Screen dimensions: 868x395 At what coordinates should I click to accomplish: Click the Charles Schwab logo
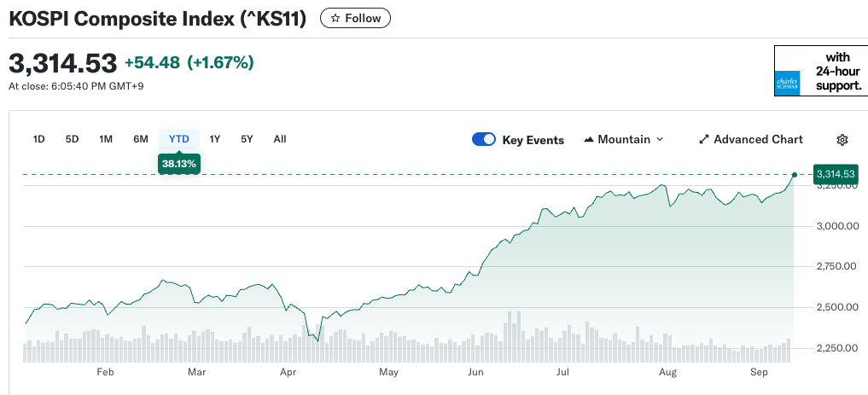point(785,82)
